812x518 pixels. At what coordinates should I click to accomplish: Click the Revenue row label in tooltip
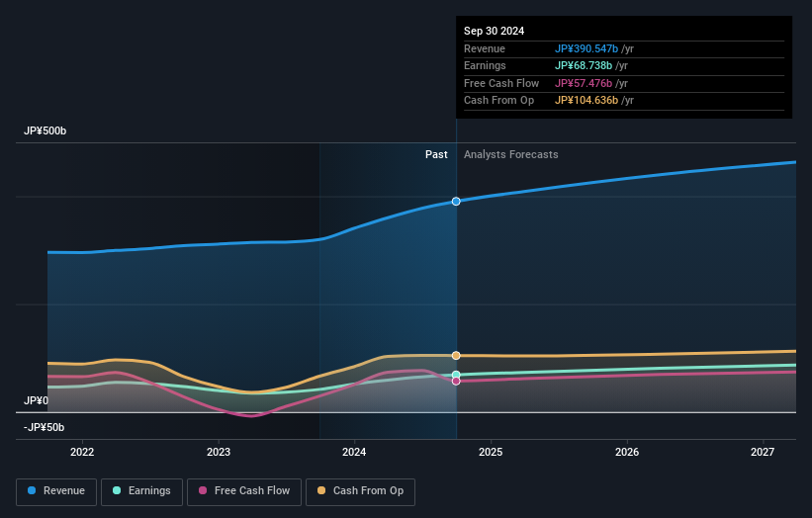click(485, 48)
